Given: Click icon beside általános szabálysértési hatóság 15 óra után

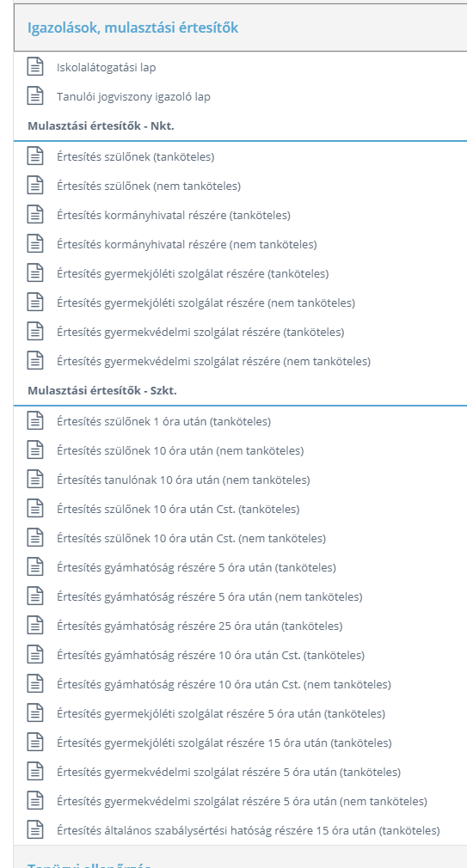Looking at the screenshot, I should click(35, 830).
